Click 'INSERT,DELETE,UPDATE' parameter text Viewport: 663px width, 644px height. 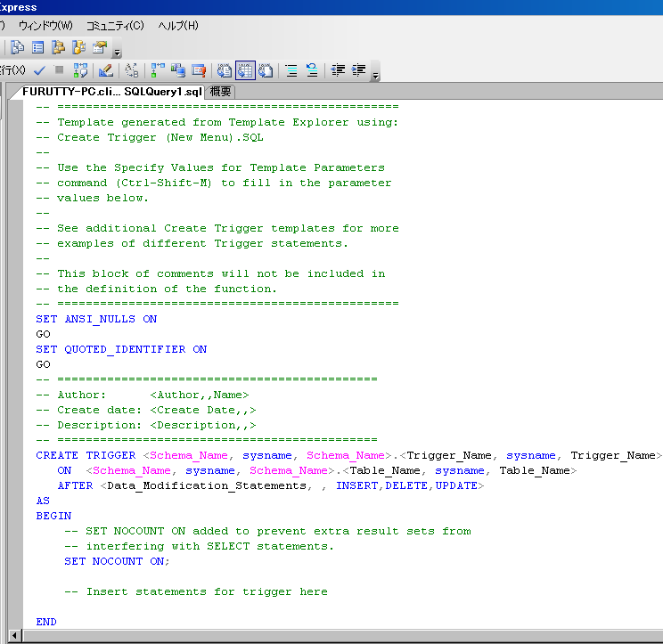406,485
